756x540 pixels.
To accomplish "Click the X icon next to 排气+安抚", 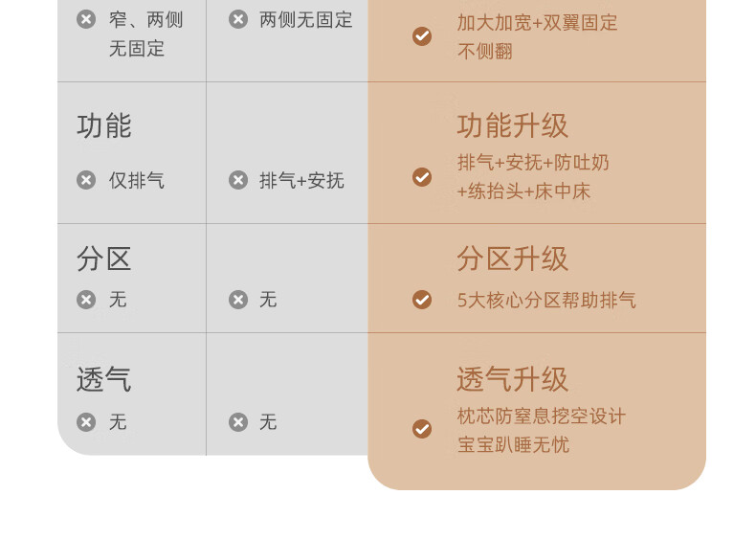I will click(238, 180).
